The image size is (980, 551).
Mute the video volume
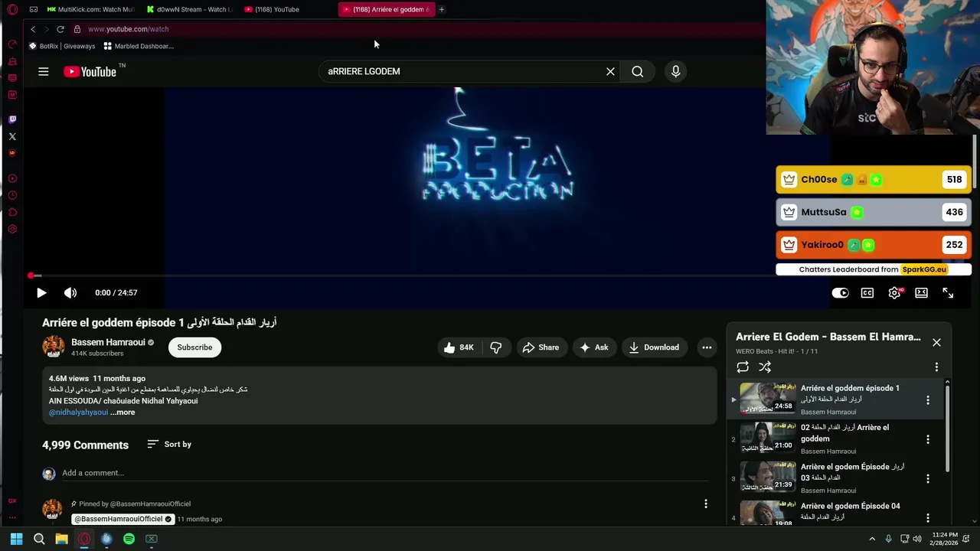pyautogui.click(x=70, y=293)
